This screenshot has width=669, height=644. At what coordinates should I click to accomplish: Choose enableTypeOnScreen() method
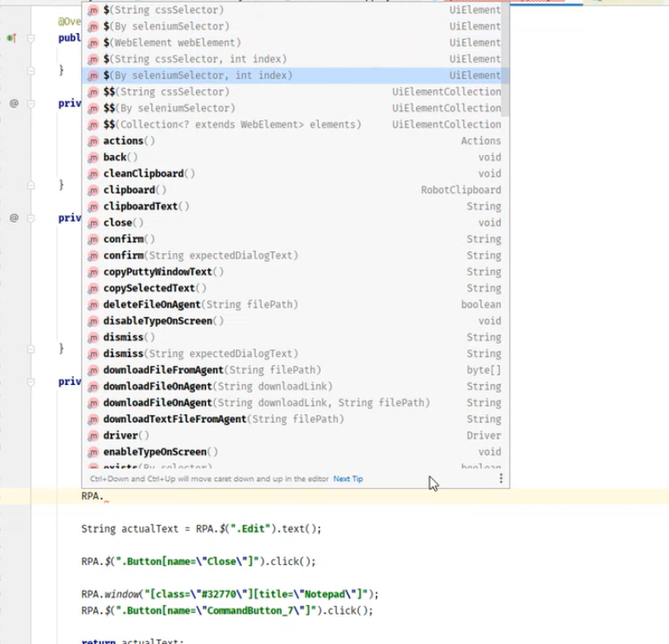pos(296,452)
